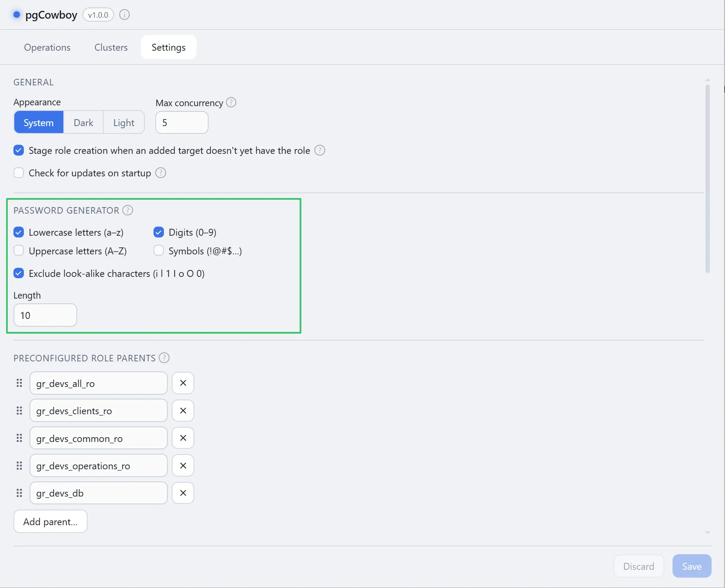Click the Save button

(692, 566)
